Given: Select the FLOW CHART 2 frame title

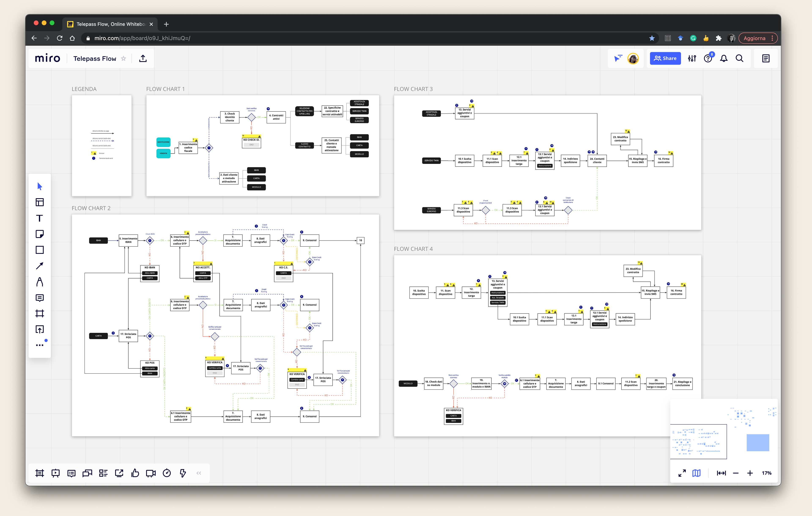Looking at the screenshot, I should tap(91, 208).
